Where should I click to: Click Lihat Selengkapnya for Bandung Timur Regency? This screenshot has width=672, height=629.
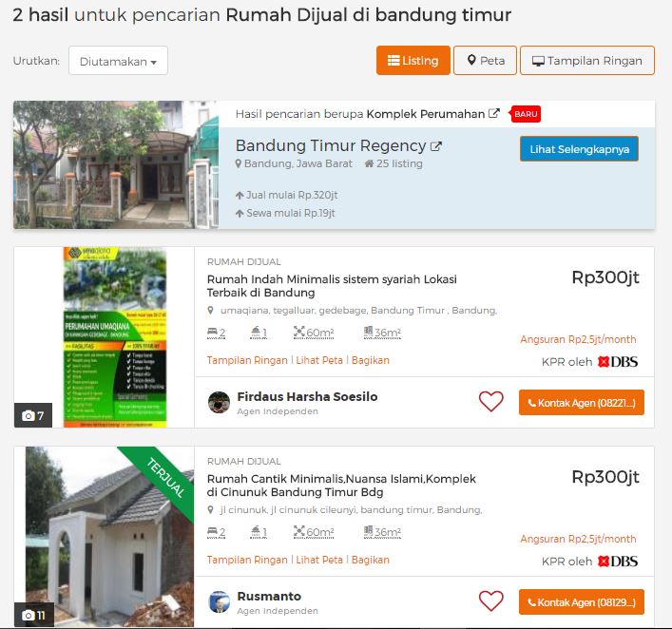(x=579, y=149)
